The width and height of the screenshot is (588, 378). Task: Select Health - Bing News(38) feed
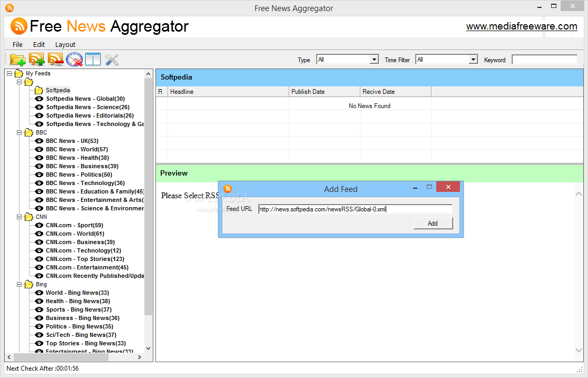coord(78,301)
